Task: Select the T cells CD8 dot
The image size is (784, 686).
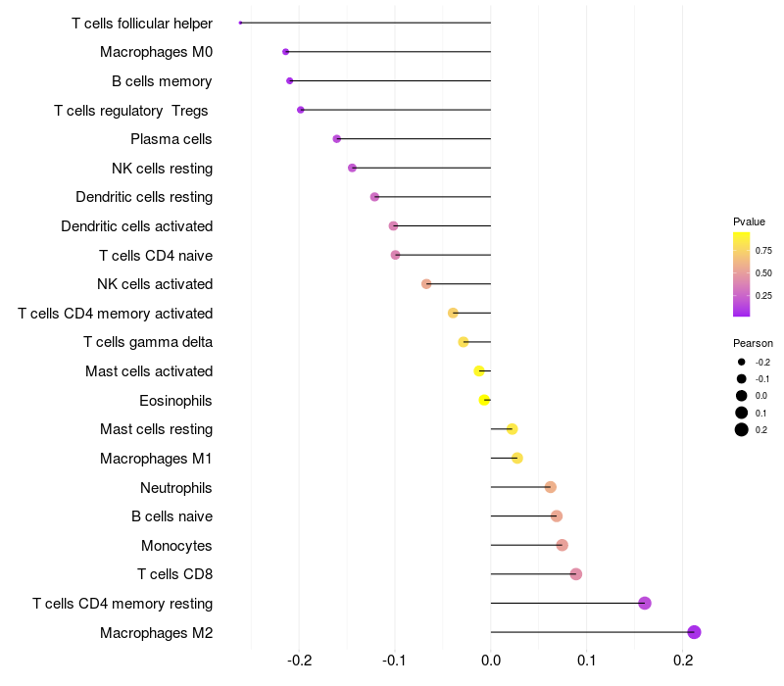Action: [576, 574]
